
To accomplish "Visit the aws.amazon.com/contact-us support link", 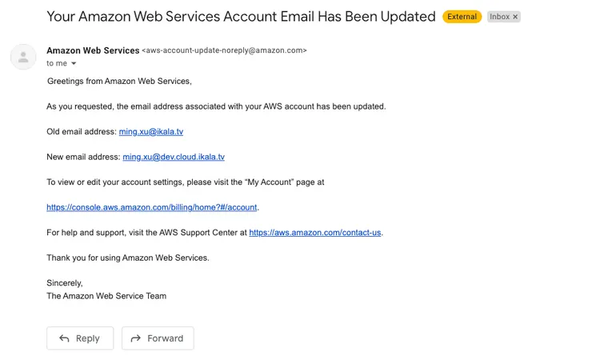I will click(x=315, y=233).
